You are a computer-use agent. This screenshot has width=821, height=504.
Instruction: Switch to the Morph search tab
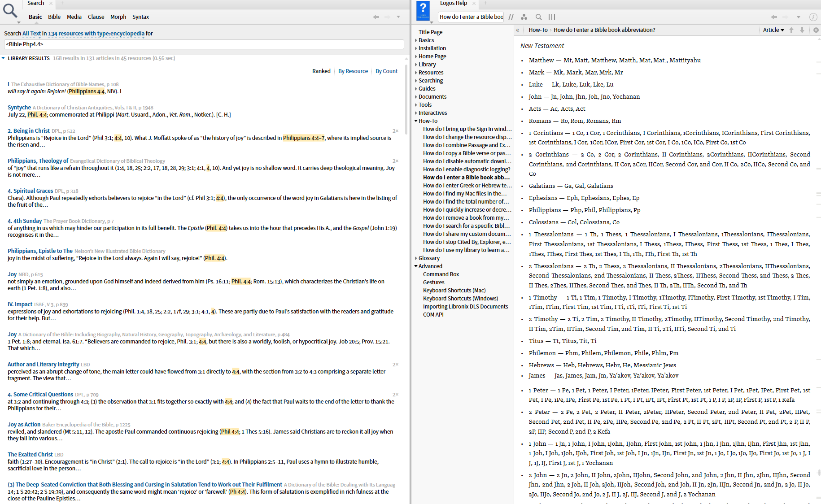tap(118, 17)
